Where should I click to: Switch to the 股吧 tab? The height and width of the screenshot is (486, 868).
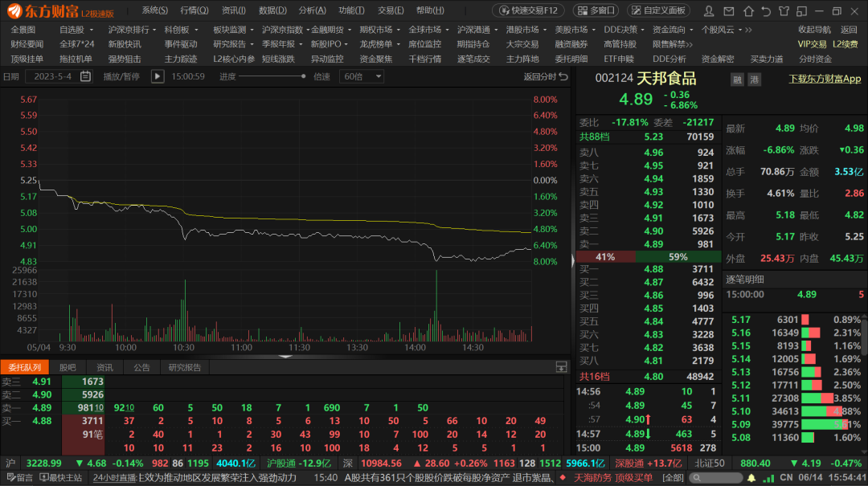pos(68,367)
